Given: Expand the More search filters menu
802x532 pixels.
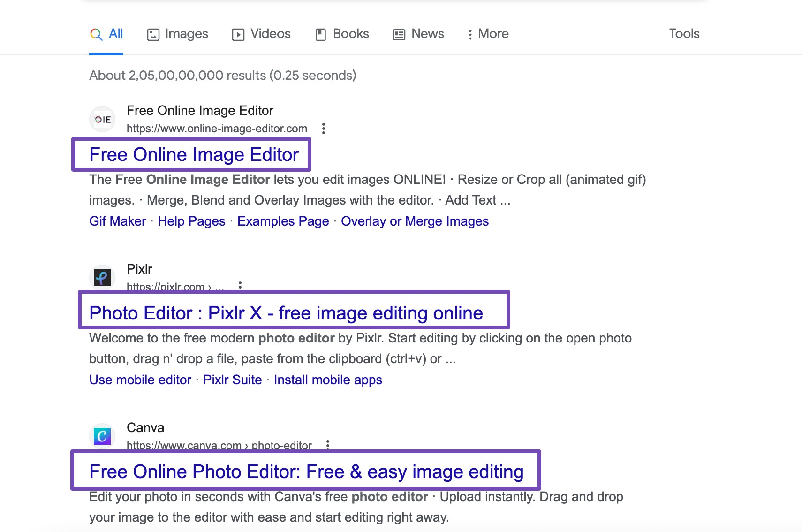Looking at the screenshot, I should [x=488, y=34].
